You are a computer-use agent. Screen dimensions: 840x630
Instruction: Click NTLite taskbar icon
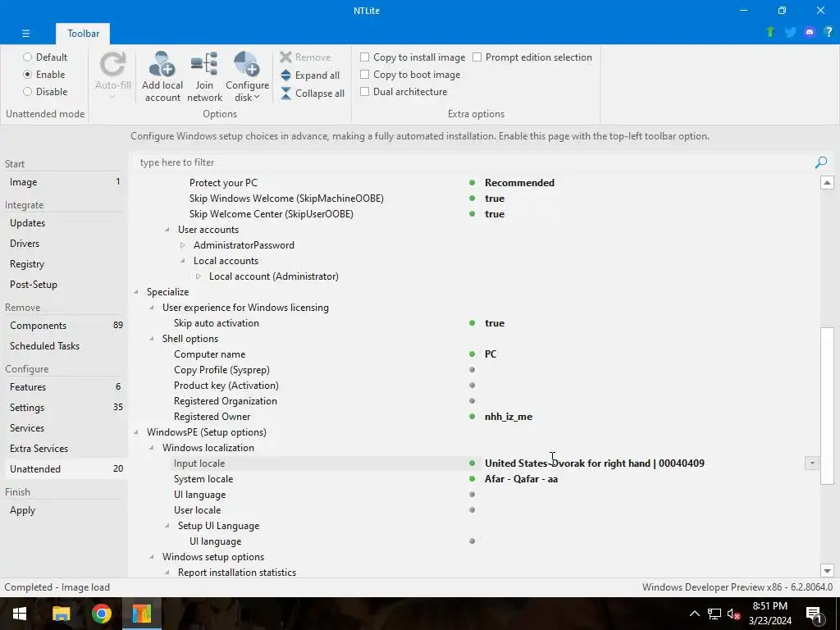coord(142,614)
